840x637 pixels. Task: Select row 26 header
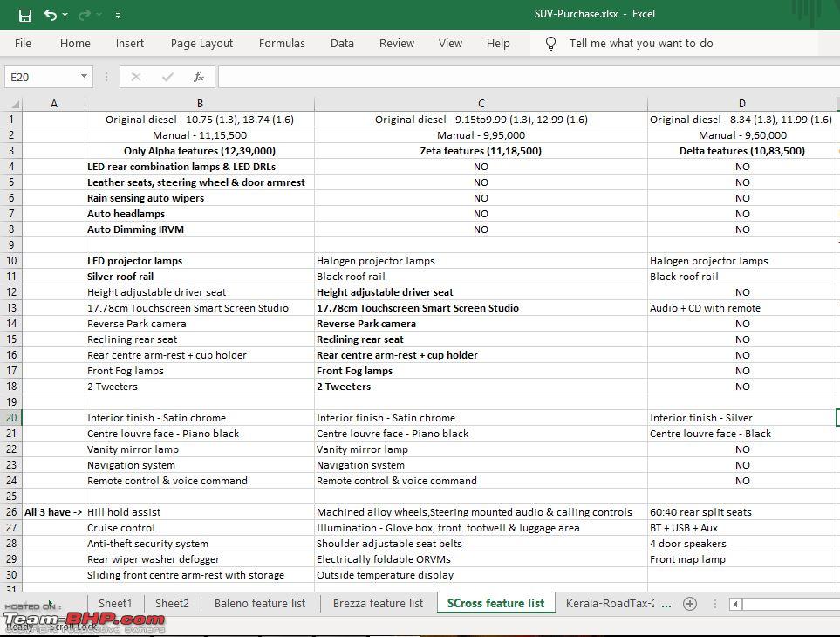[11, 512]
